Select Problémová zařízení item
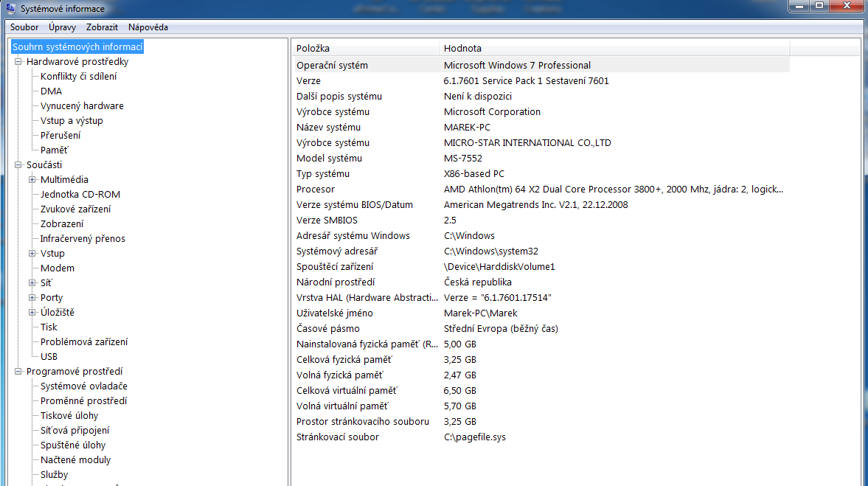The width and height of the screenshot is (868, 486). 84,342
